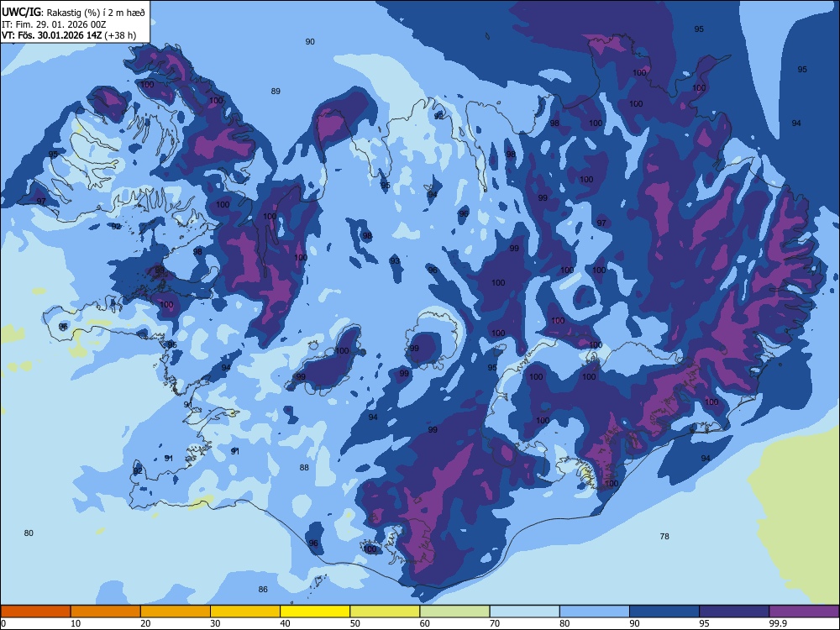
Task: Select the medium blue 80–90 legend swatch
Action: tap(595, 612)
